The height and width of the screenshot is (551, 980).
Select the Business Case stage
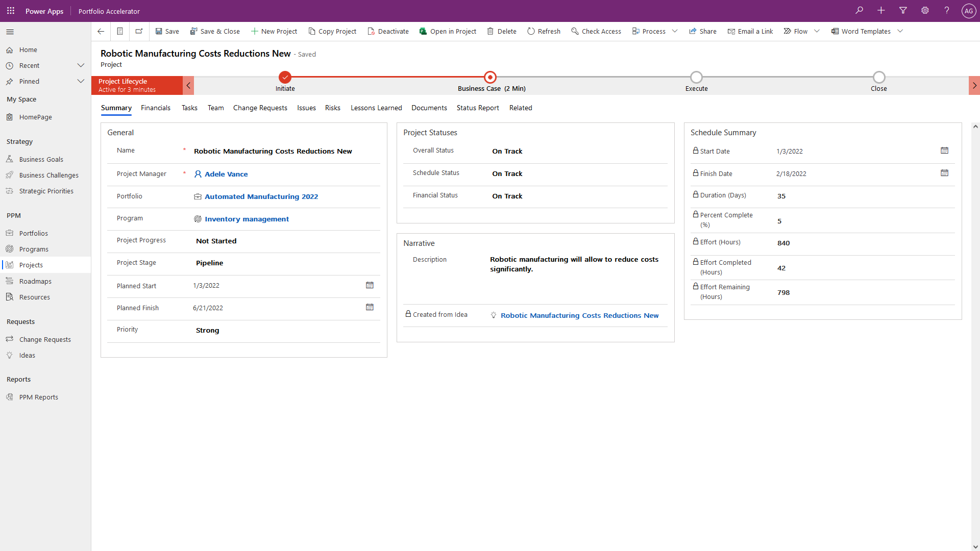coord(490,78)
